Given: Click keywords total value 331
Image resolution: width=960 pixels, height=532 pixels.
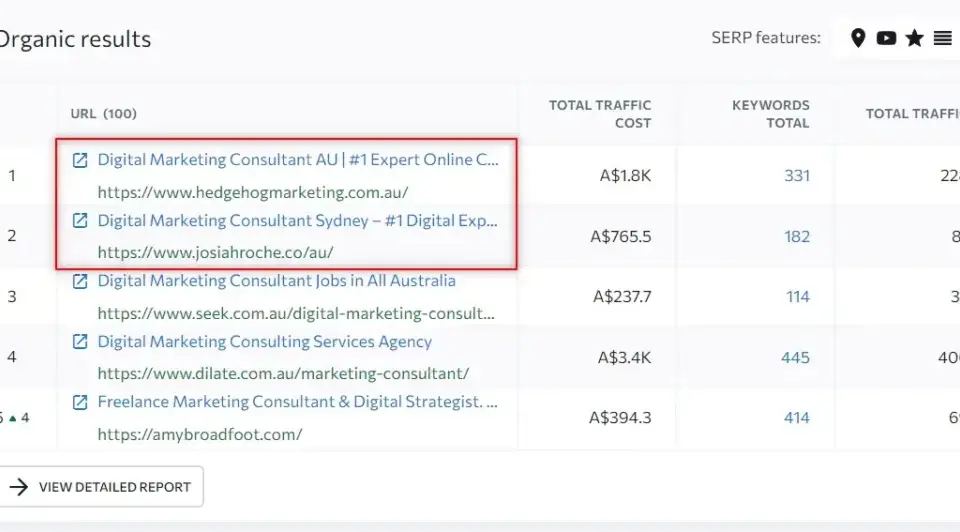Looking at the screenshot, I should (x=797, y=176).
